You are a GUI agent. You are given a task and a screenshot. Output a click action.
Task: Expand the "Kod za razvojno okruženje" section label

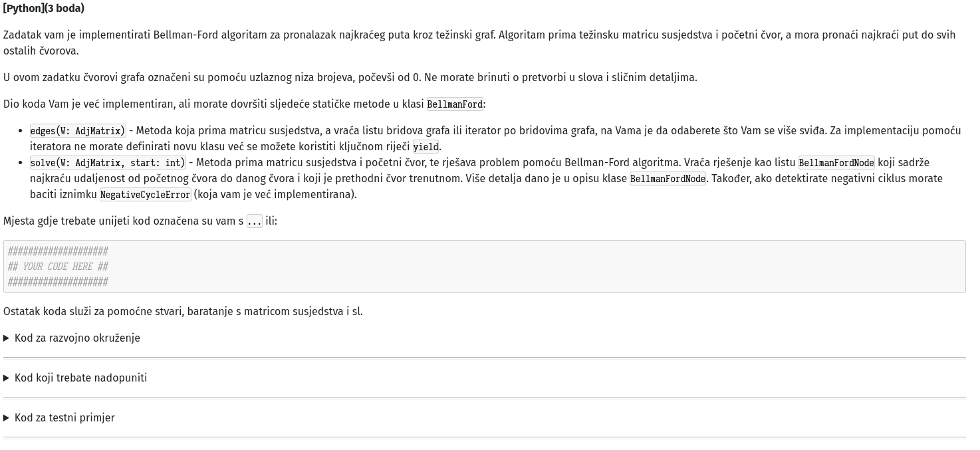click(x=77, y=338)
